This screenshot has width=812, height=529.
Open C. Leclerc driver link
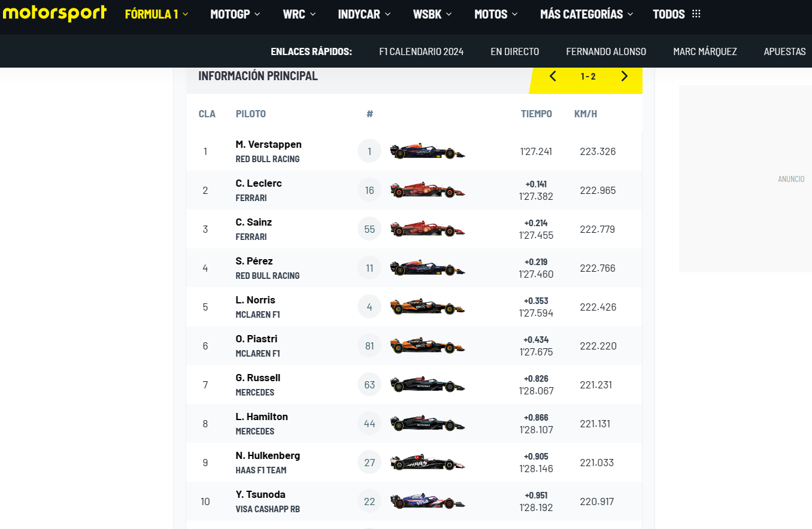(259, 183)
